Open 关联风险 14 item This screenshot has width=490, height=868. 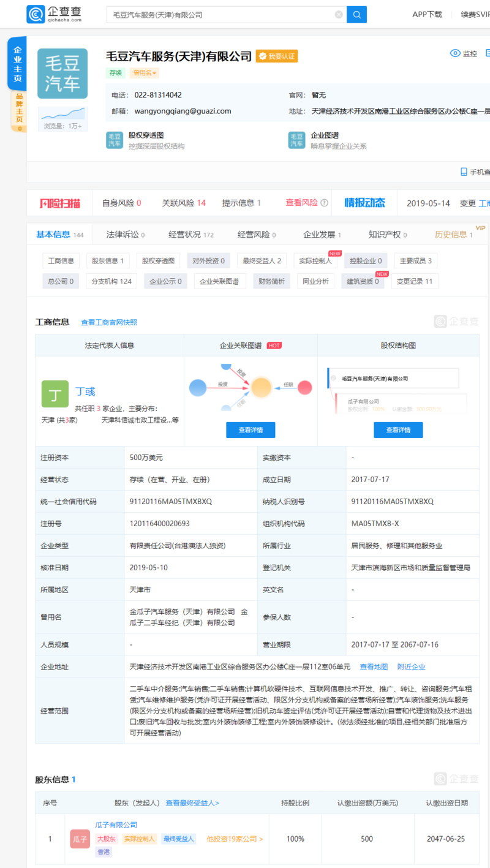[x=184, y=203]
